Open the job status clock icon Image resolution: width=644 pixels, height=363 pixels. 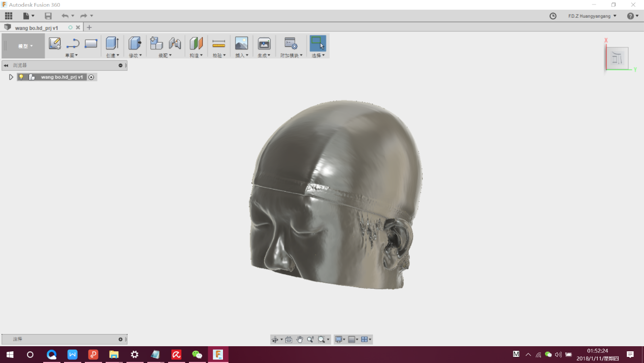click(553, 16)
